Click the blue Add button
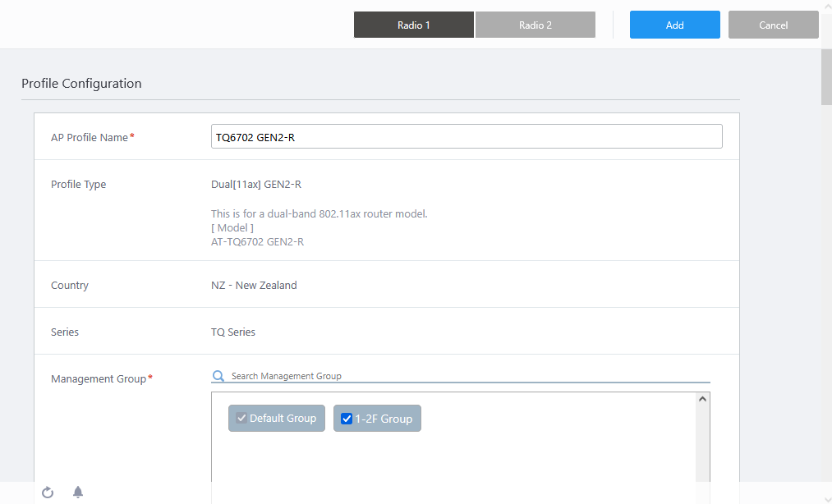Viewport: 832px width, 504px height. 675,25
